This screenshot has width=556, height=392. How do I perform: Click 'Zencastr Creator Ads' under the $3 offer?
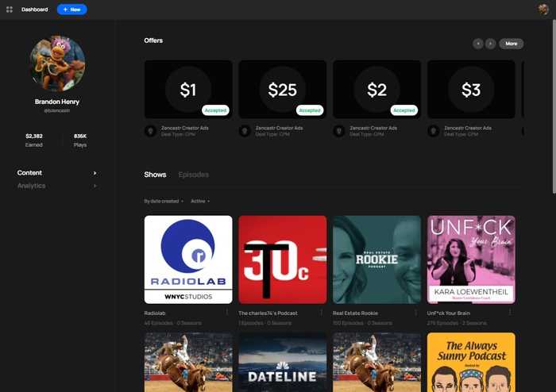[x=468, y=128]
